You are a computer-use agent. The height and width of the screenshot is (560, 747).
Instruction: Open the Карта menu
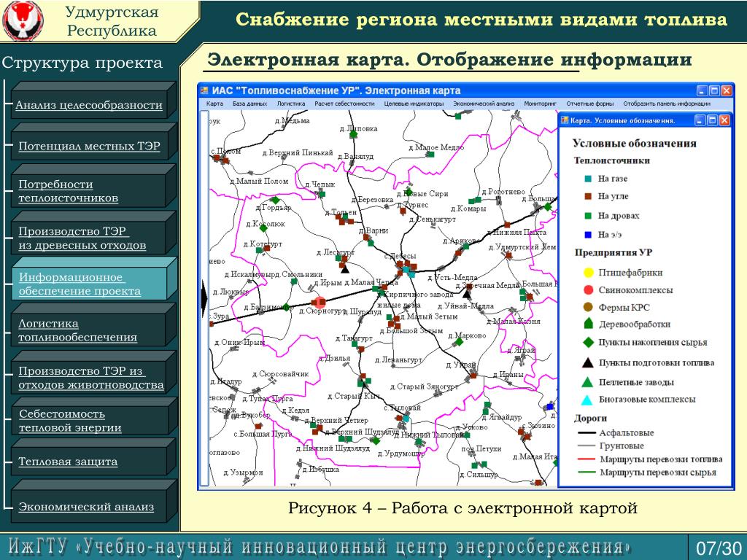click(x=214, y=104)
